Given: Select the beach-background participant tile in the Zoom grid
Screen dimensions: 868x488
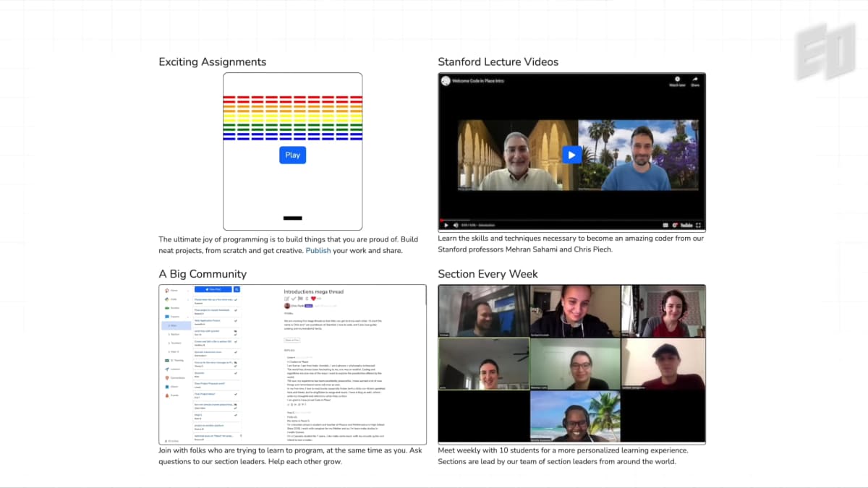Looking at the screenshot, I should [x=575, y=416].
